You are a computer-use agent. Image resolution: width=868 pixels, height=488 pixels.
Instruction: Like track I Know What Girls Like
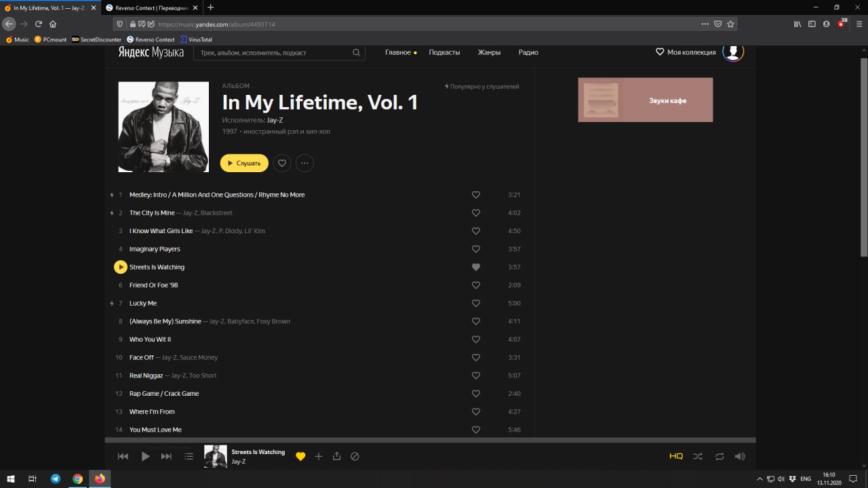click(x=476, y=230)
